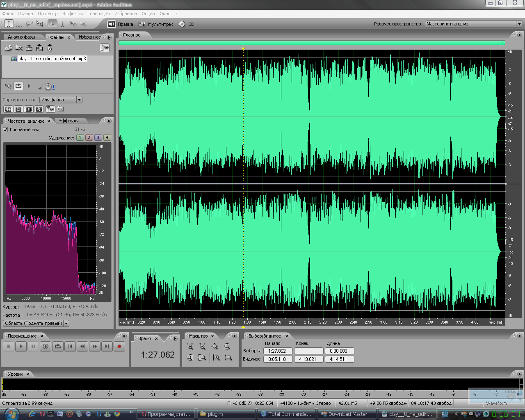Open the 'Эффекты' menu
This screenshot has width=525, height=420.
(73, 14)
